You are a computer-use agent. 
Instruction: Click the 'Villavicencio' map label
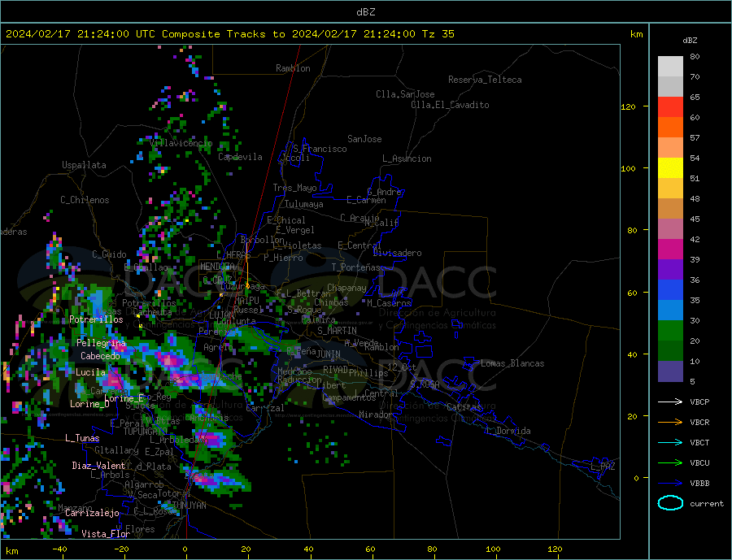point(181,143)
